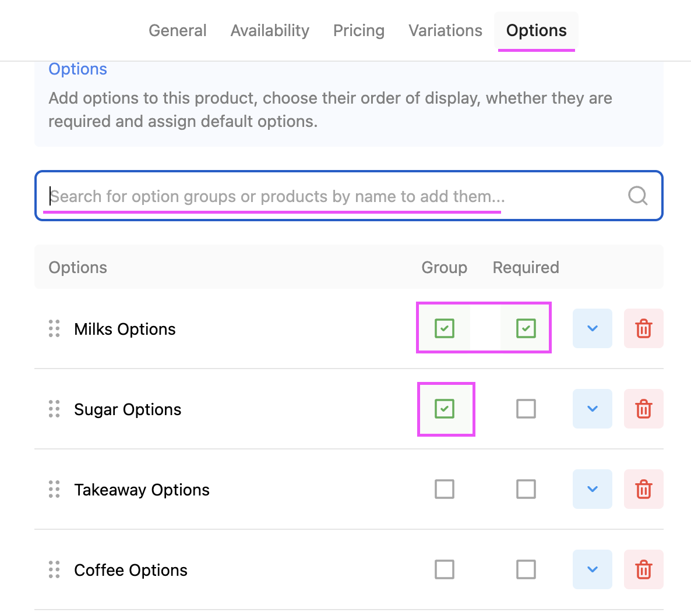This screenshot has height=616, width=691.
Task: Switch to the Pricing tab
Action: 358,30
